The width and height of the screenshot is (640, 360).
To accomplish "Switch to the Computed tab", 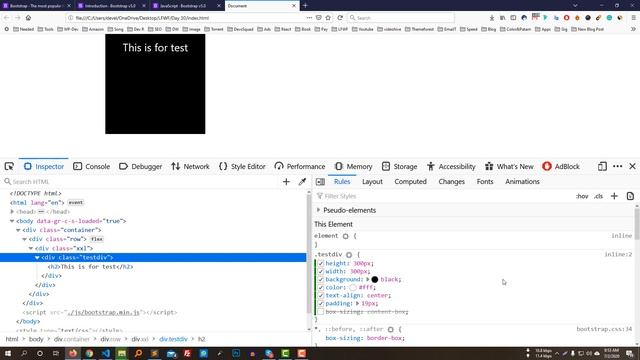I will [x=410, y=182].
